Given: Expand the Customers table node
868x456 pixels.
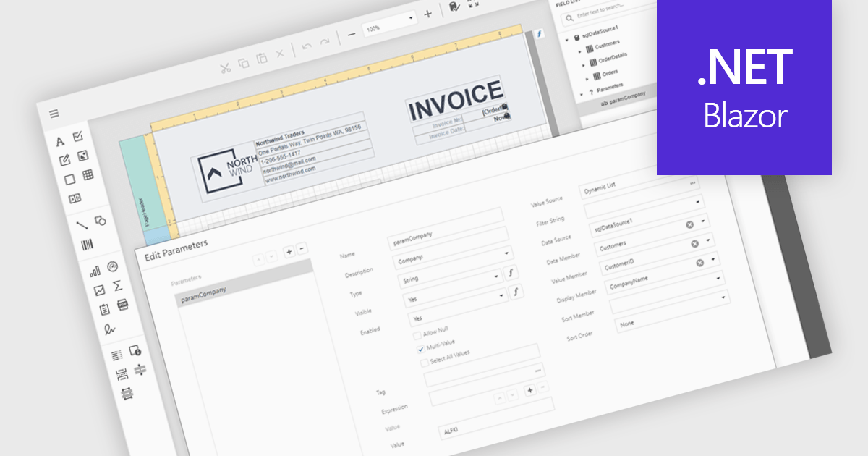Looking at the screenshot, I should (x=580, y=51).
